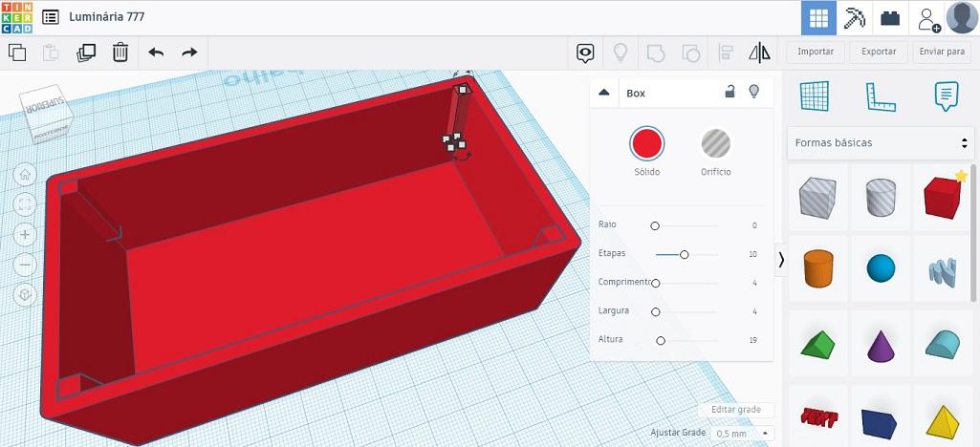The image size is (980, 447).
Task: Place a workplane with the grid icon
Action: (815, 96)
